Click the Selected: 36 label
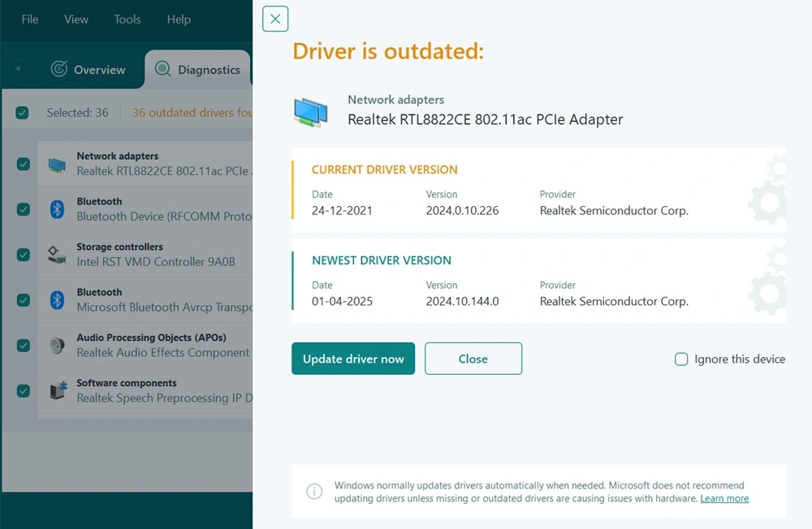812x529 pixels. [x=78, y=112]
